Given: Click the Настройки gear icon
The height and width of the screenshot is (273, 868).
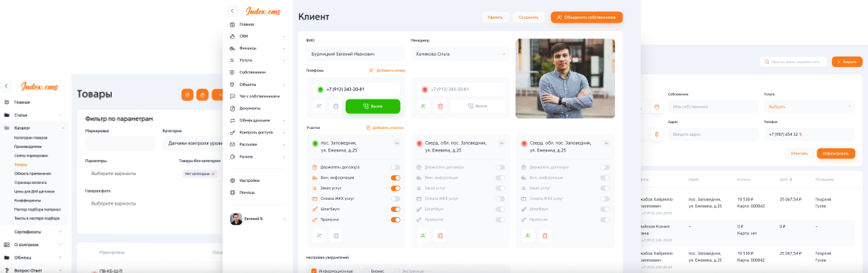Looking at the screenshot, I should point(232,181).
